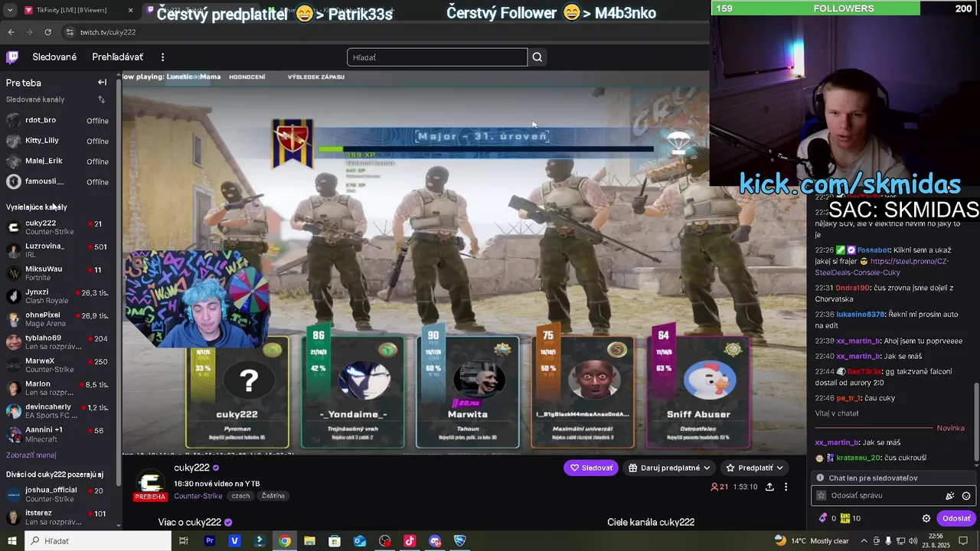
Task: Open the Counter-Strike category link
Action: point(198,496)
